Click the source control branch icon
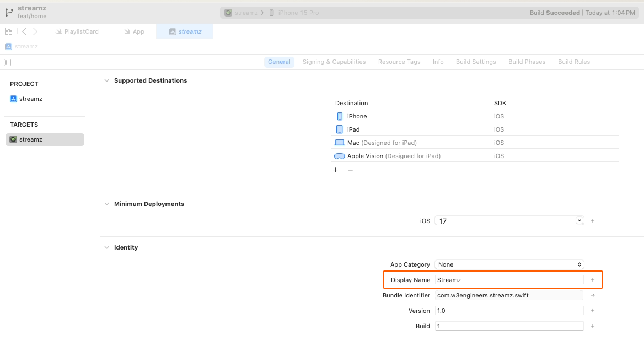Image resolution: width=644 pixels, height=341 pixels. tap(9, 12)
